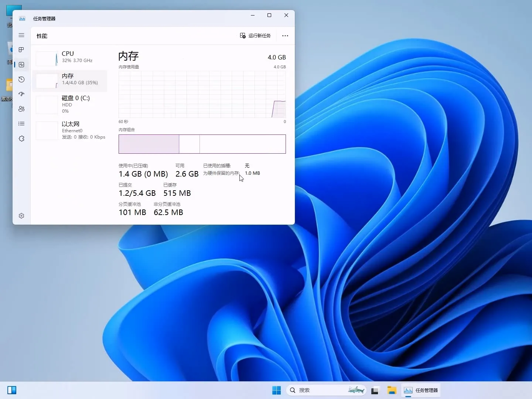Open the Details panel

pos(21,123)
